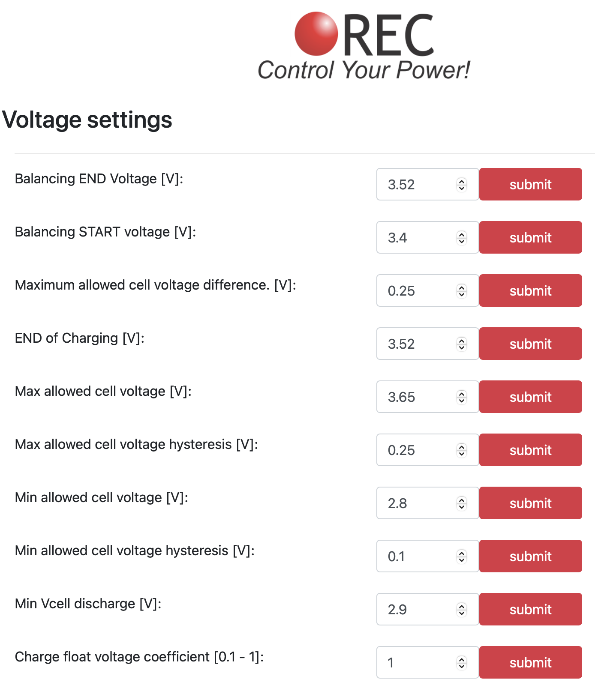Click stepper for Maximum allowed cell voltage difference

[461, 291]
